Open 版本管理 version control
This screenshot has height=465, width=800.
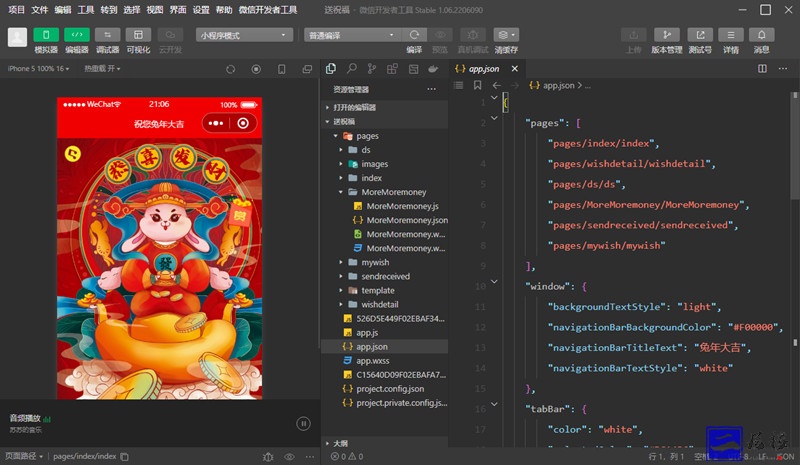coord(666,35)
